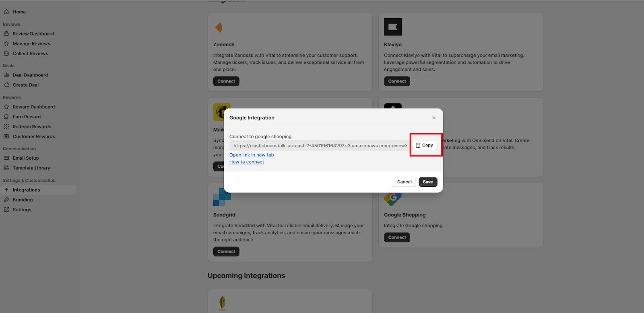Open Settings in the sidebar
Viewport: 644px width, 313px height.
[x=22, y=210]
